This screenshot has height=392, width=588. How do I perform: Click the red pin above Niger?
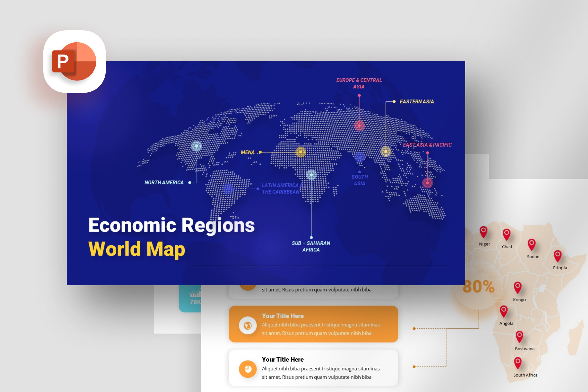click(483, 232)
